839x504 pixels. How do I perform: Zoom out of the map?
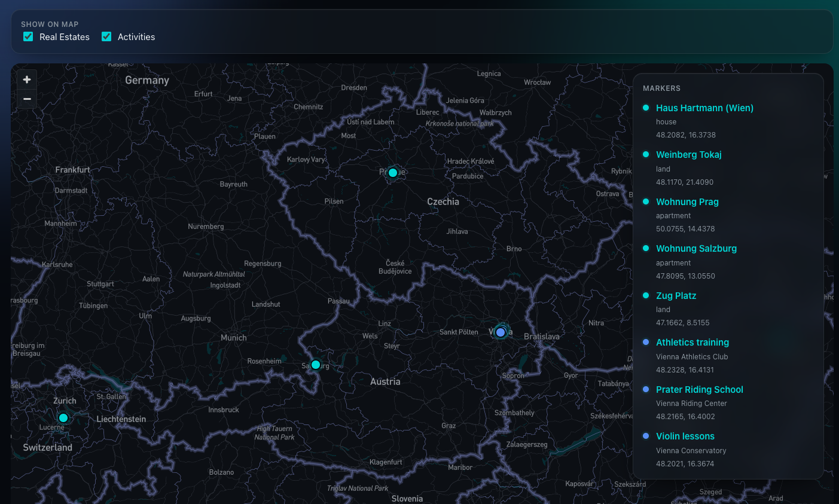[x=27, y=99]
